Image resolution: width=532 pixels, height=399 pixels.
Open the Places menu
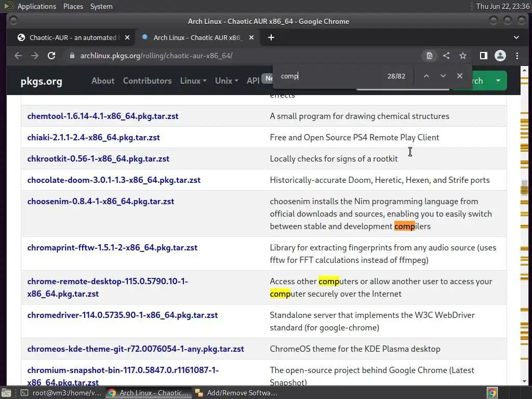point(73,6)
